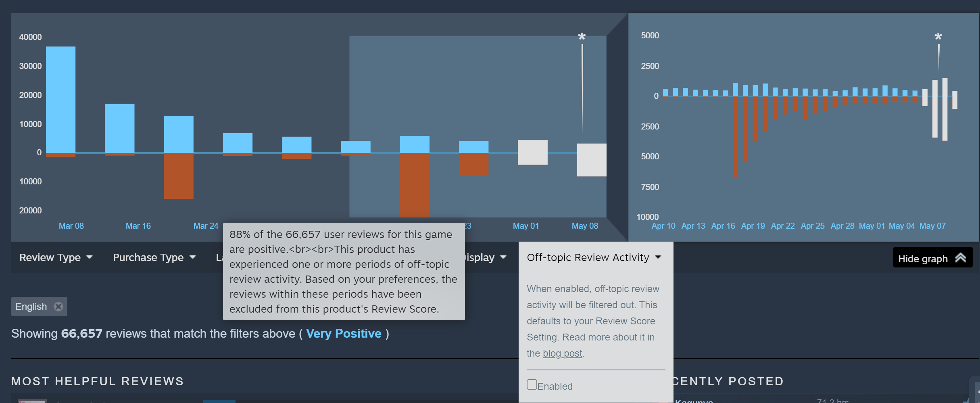
Task: Collapse graph using double-chevron up icon
Action: (x=961, y=258)
